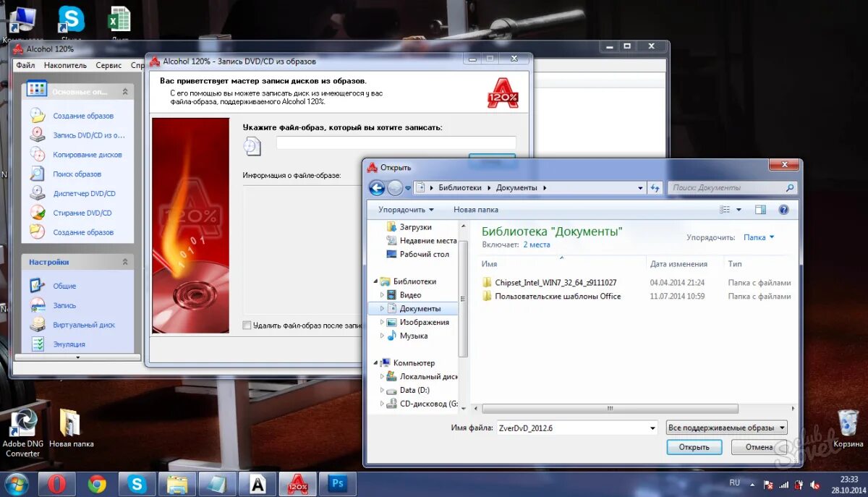Open Google Chrome from the taskbar
The height and width of the screenshot is (497, 868).
(97, 484)
